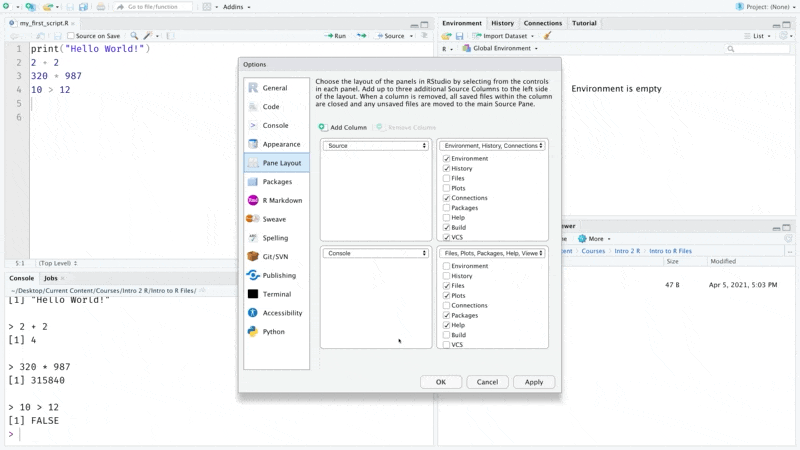Switch to the Connections tab
The height and width of the screenshot is (450, 800).
click(542, 23)
